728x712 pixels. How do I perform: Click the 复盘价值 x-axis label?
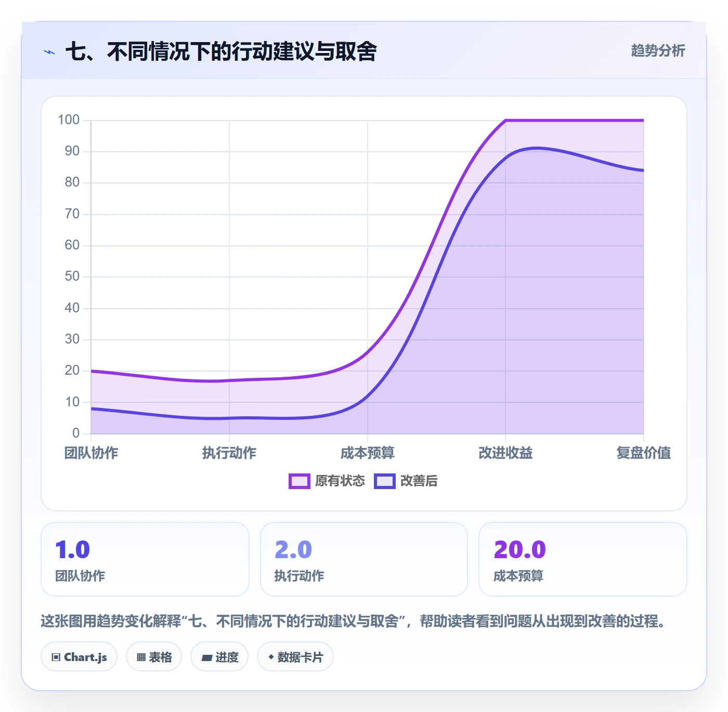[644, 453]
